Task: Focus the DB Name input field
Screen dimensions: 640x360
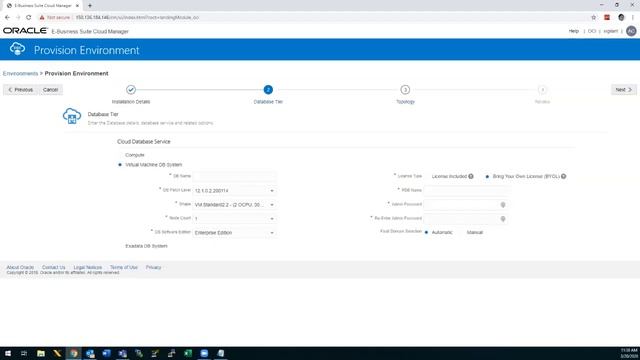Action: point(234,176)
